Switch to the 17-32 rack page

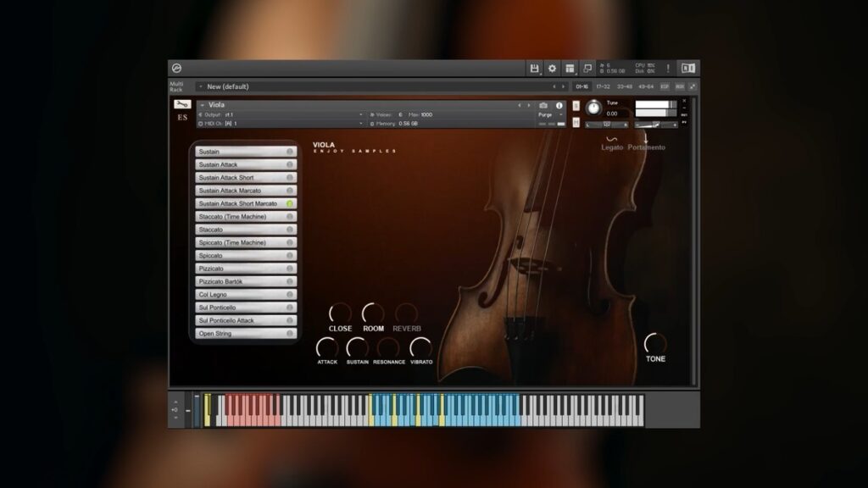603,86
